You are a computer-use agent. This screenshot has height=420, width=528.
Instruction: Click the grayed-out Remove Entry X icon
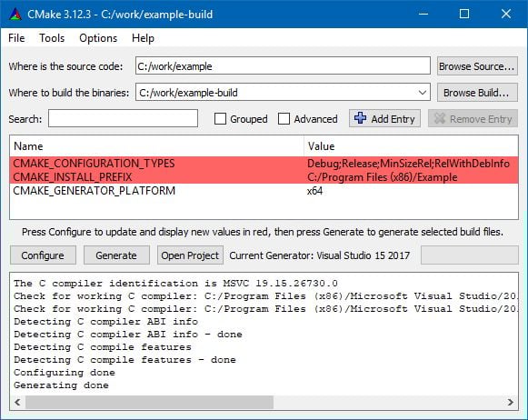440,118
